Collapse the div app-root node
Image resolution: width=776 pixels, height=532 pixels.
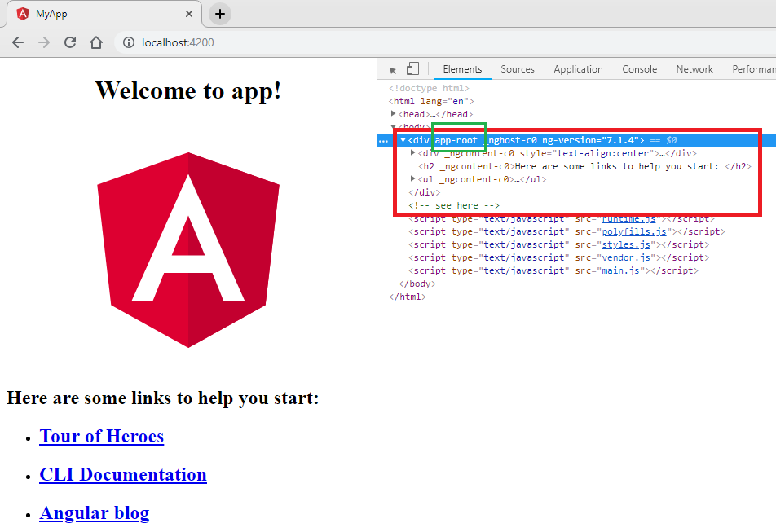[403, 140]
